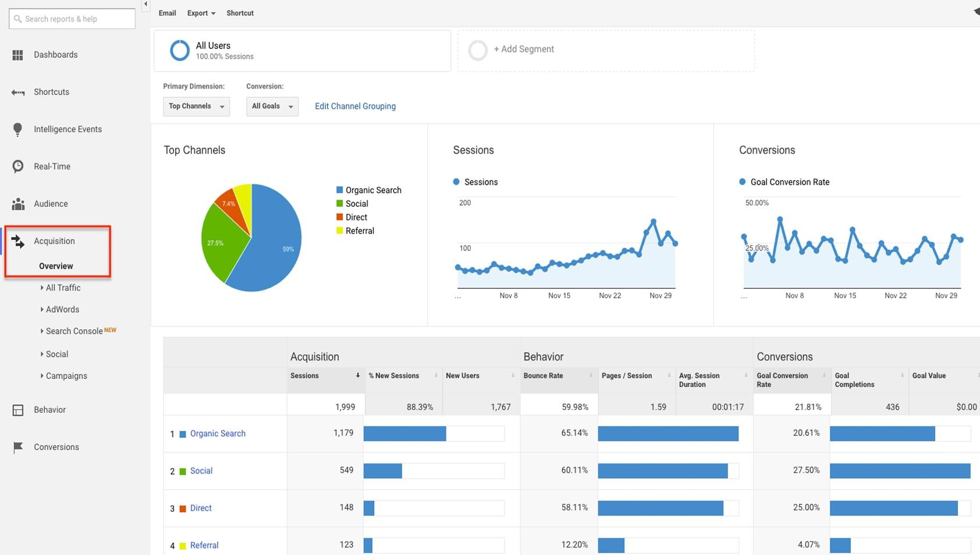Viewport: 980px width, 555px height.
Task: Open the All Goals conversion dropdown
Action: [272, 106]
